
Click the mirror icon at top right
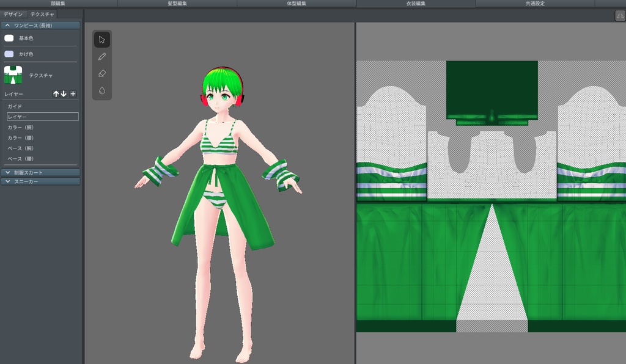click(619, 16)
